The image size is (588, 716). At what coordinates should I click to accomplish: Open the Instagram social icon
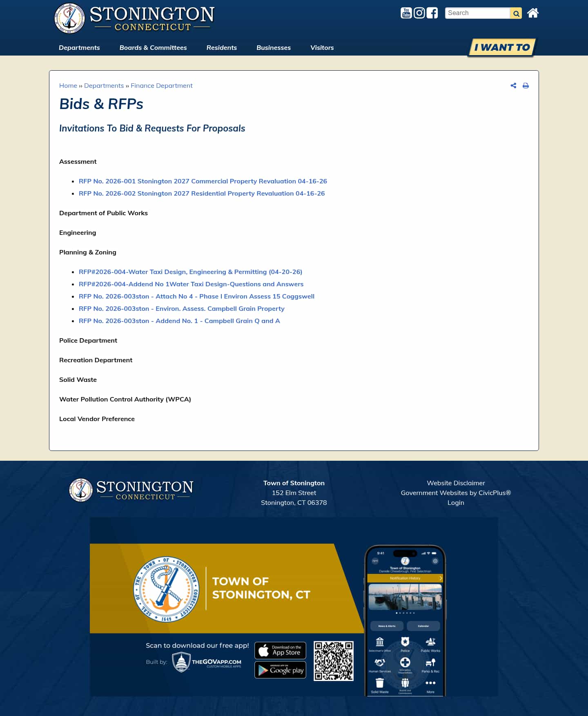tap(419, 13)
